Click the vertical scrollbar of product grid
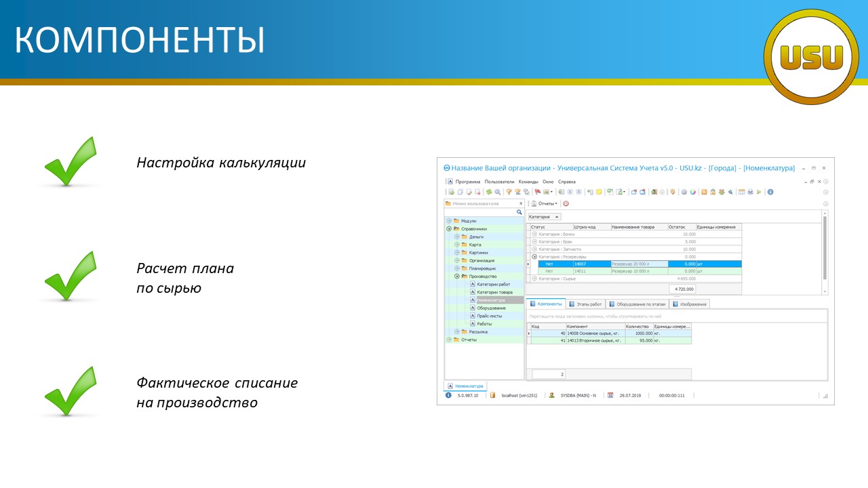868x488 pixels. [x=825, y=252]
